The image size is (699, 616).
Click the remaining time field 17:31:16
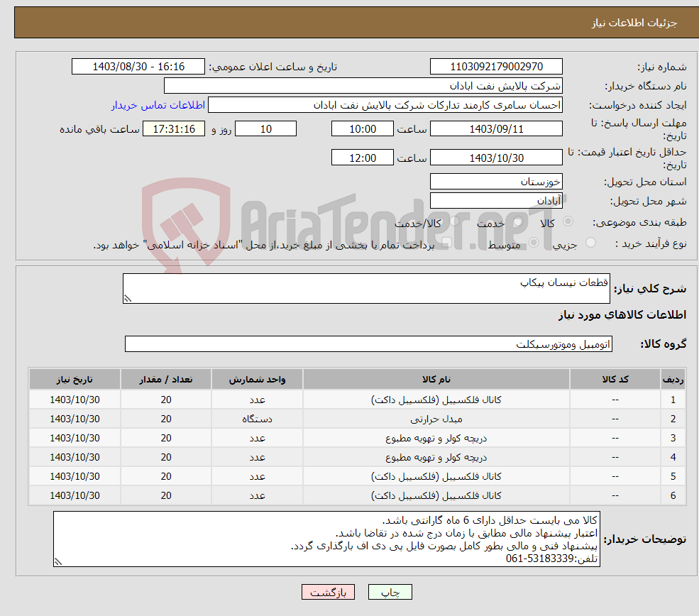coord(174,129)
